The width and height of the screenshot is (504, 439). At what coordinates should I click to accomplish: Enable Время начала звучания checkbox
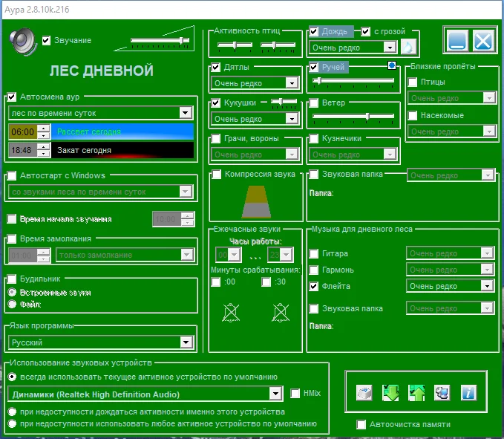12,219
